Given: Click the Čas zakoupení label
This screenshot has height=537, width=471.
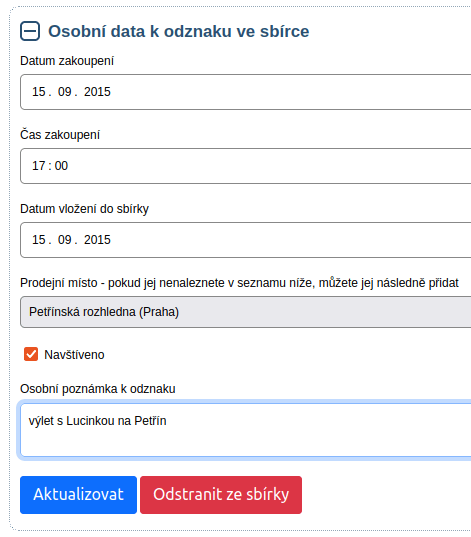Looking at the screenshot, I should point(60,135).
